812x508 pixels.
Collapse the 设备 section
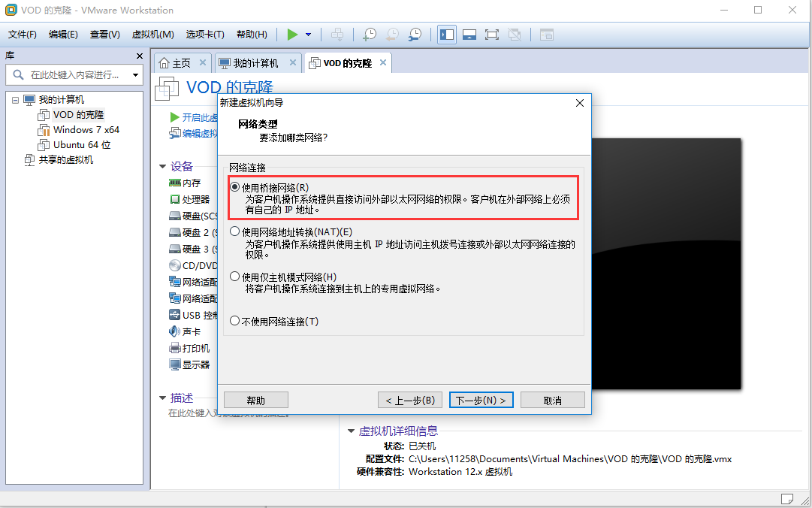[x=162, y=167]
